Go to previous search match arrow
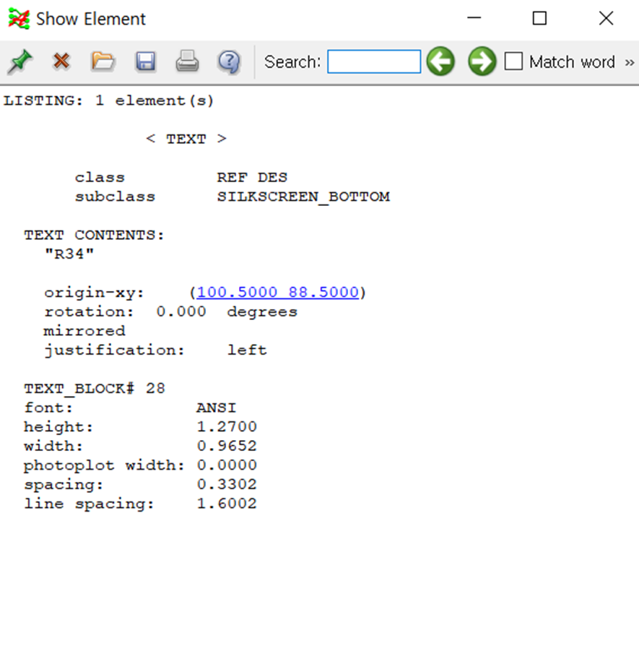This screenshot has height=672, width=639. [x=440, y=61]
